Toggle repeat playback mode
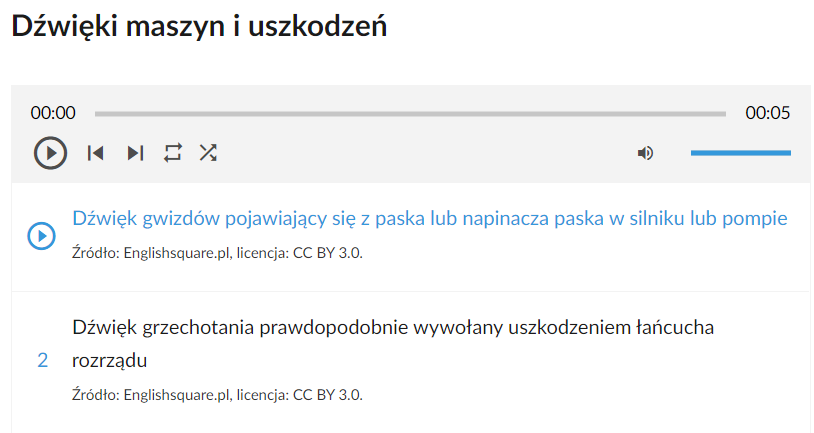The width and height of the screenshot is (814, 433). (173, 153)
